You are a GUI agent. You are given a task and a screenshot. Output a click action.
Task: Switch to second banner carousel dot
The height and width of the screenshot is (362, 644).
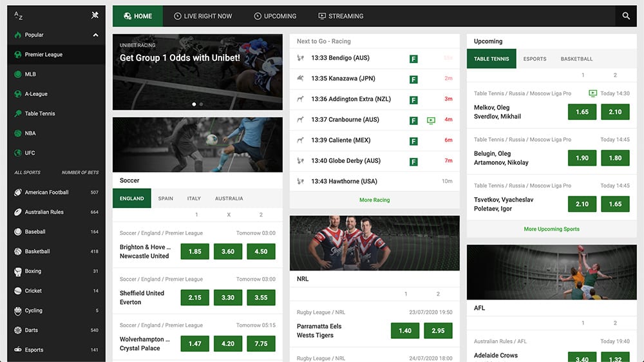201,104
